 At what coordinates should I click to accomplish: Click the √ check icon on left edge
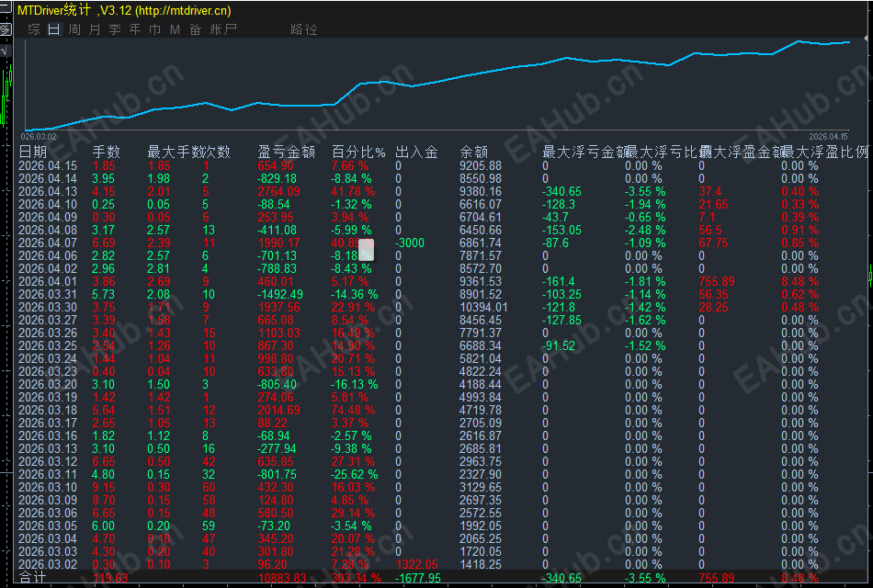point(5,51)
